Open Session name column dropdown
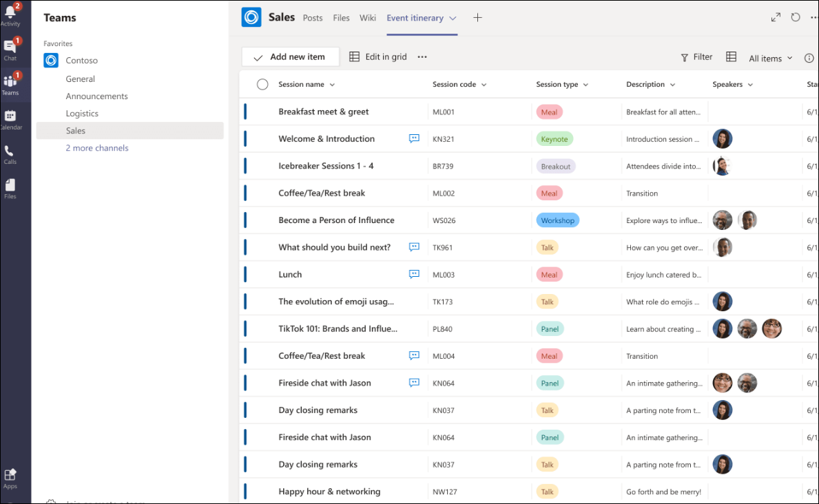Viewport: 819px width, 504px height. [x=332, y=85]
